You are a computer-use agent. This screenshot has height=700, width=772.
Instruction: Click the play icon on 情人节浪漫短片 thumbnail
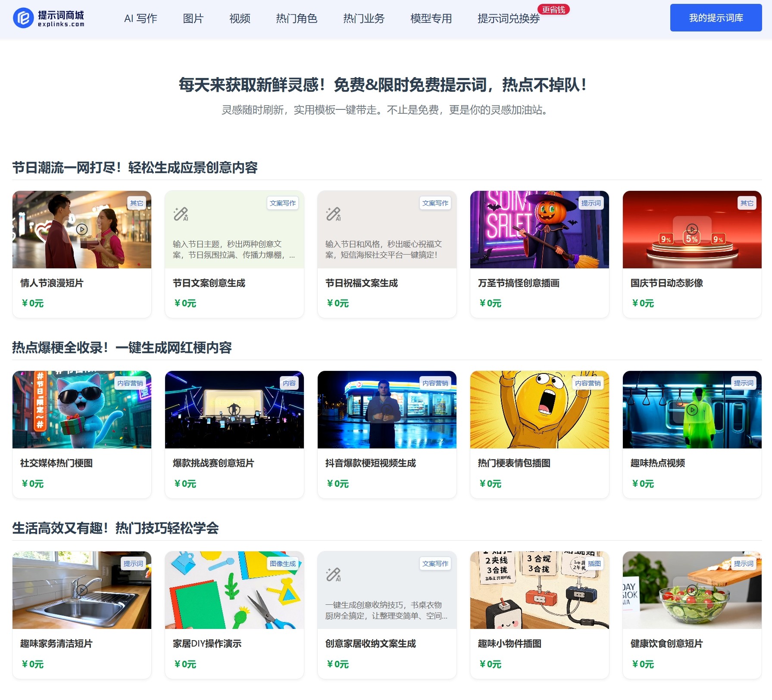tap(81, 230)
